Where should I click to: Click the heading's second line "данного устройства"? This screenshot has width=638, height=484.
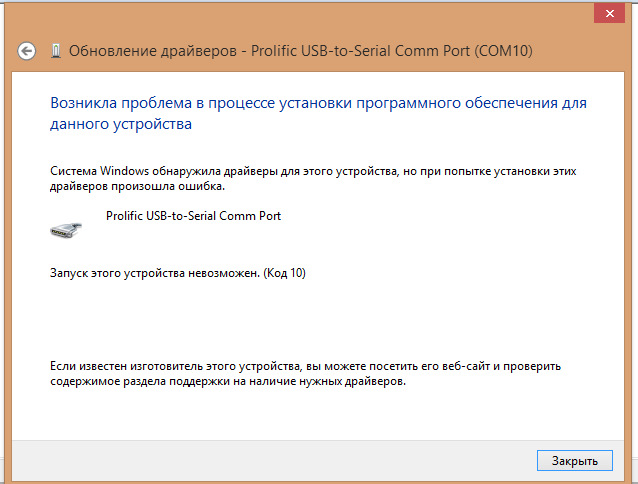120,125
